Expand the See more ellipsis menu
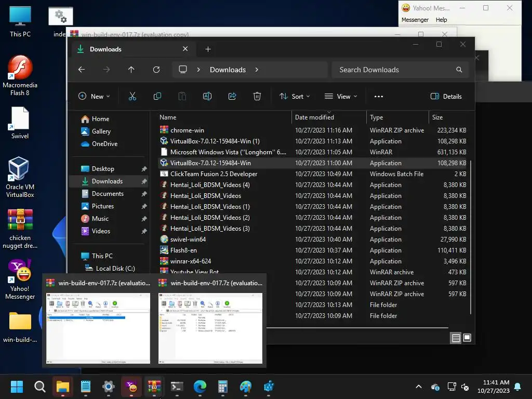This screenshot has width=532, height=399. (379, 96)
